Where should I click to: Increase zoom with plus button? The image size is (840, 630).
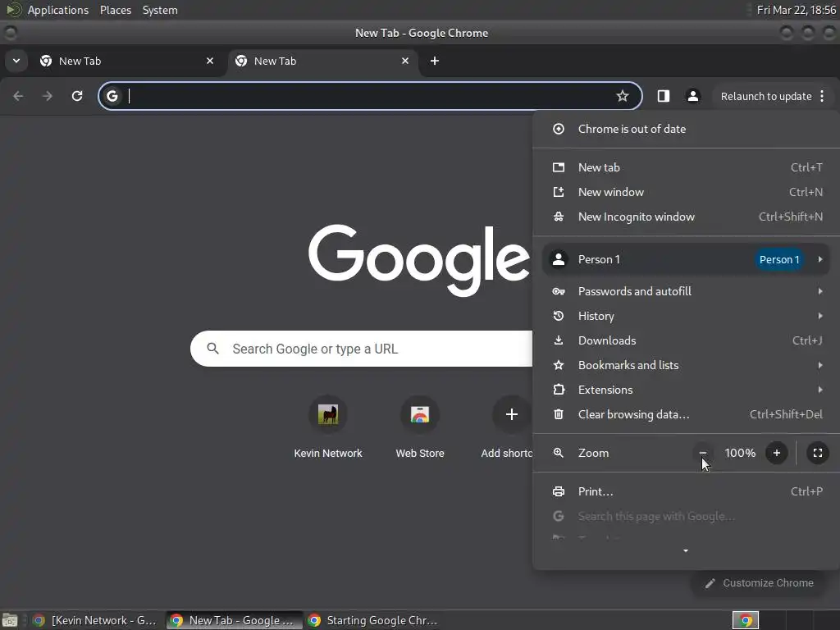[776, 453]
